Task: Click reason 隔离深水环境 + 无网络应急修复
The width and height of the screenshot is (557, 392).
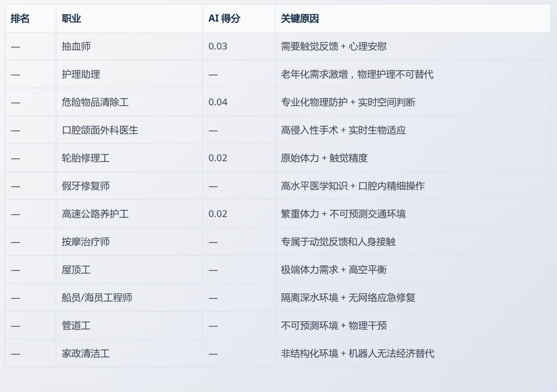Action: [348, 297]
